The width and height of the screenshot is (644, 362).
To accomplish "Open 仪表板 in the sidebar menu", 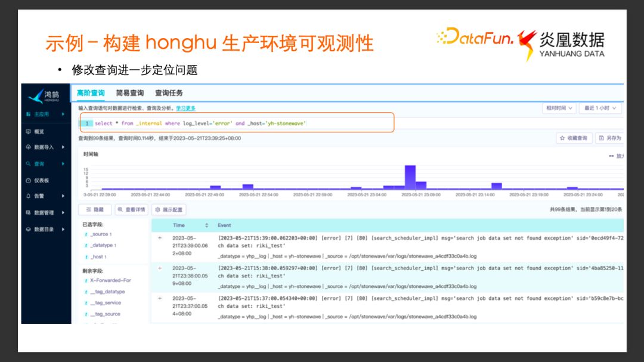I will tap(42, 180).
